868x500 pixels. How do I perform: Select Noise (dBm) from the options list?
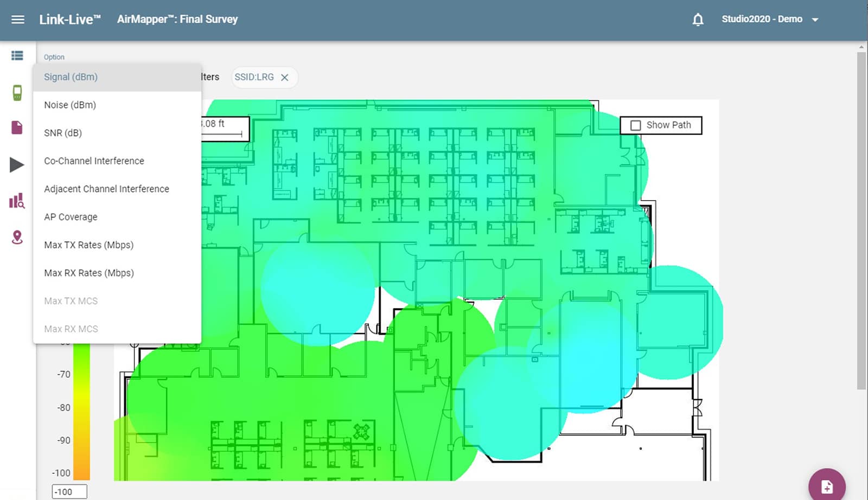(70, 105)
